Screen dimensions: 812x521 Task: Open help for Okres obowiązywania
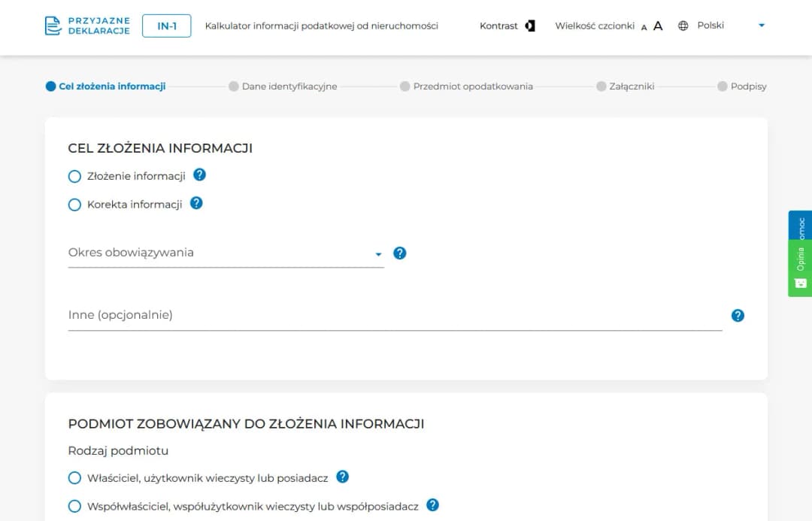(x=399, y=253)
